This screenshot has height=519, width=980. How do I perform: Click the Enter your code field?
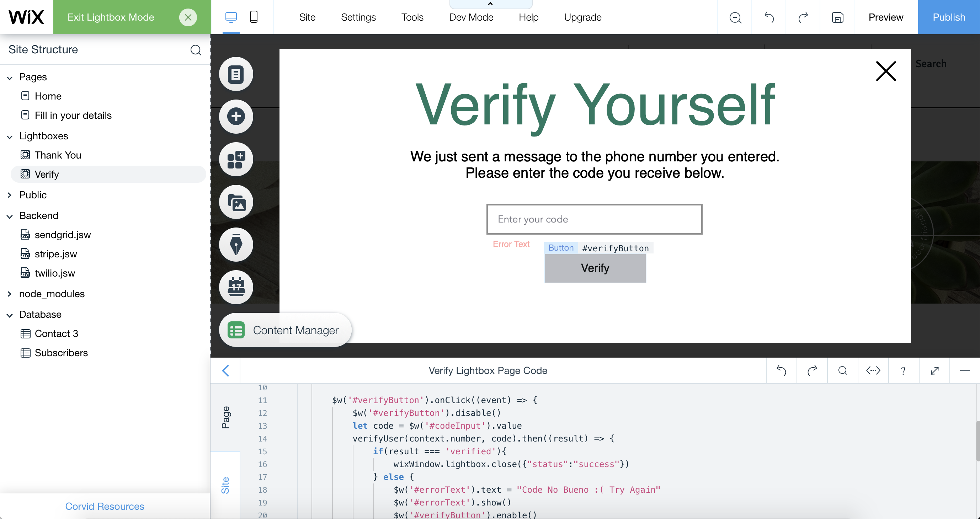pyautogui.click(x=594, y=219)
